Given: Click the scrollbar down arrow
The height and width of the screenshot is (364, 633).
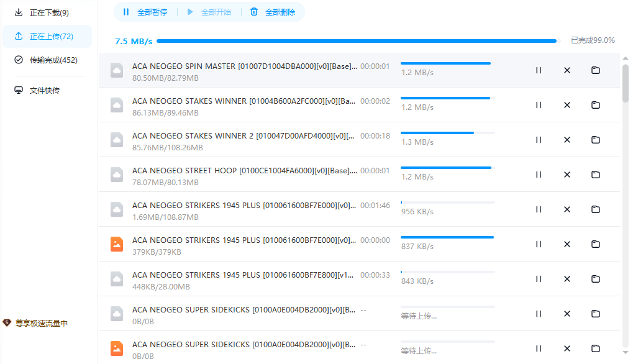Looking at the screenshot, I should 626,352.
